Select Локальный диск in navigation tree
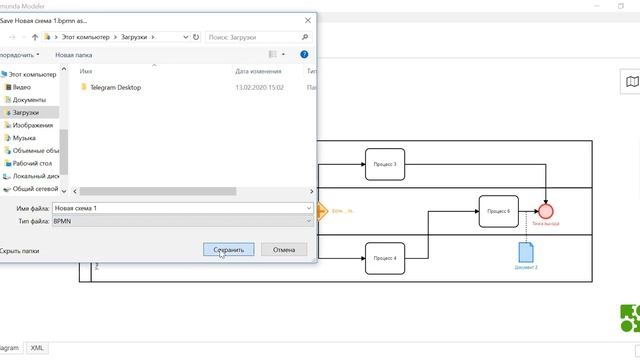Screen dimensions: 640x360 31,176
